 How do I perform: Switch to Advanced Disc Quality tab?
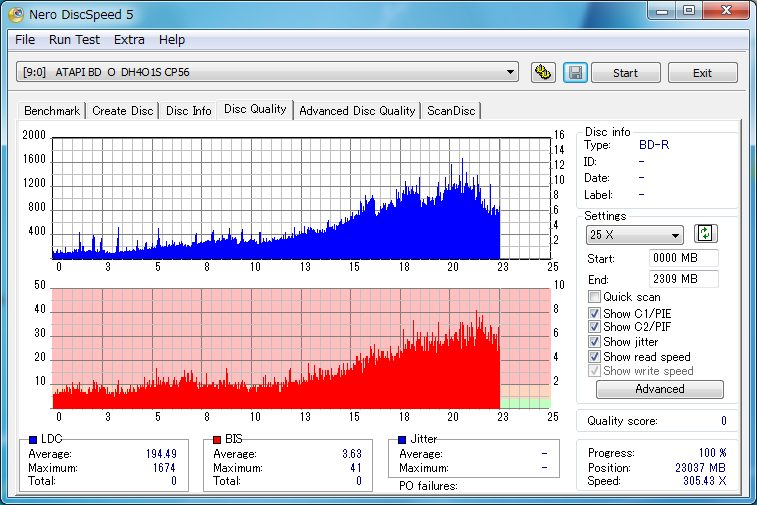pyautogui.click(x=357, y=111)
